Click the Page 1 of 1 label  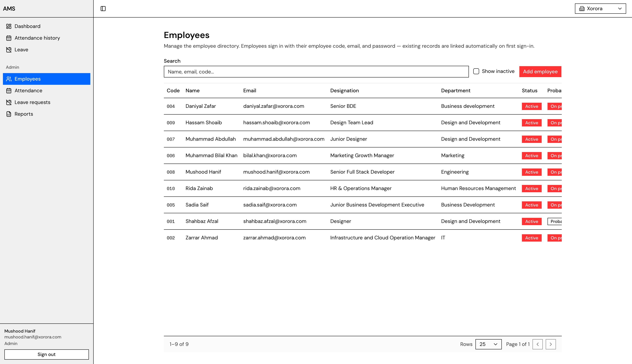pyautogui.click(x=518, y=344)
